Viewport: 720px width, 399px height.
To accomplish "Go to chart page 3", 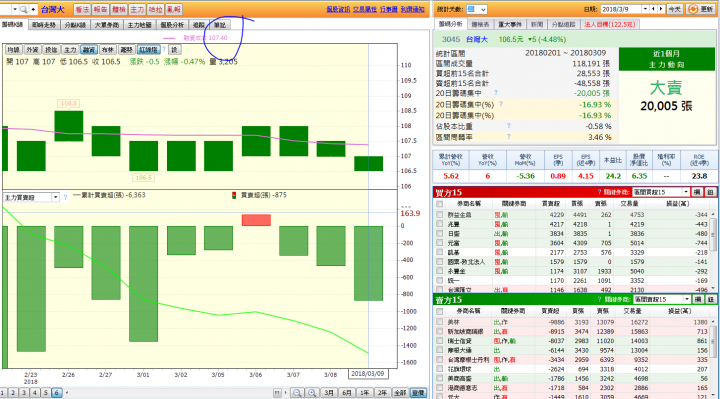I will [x=24, y=393].
